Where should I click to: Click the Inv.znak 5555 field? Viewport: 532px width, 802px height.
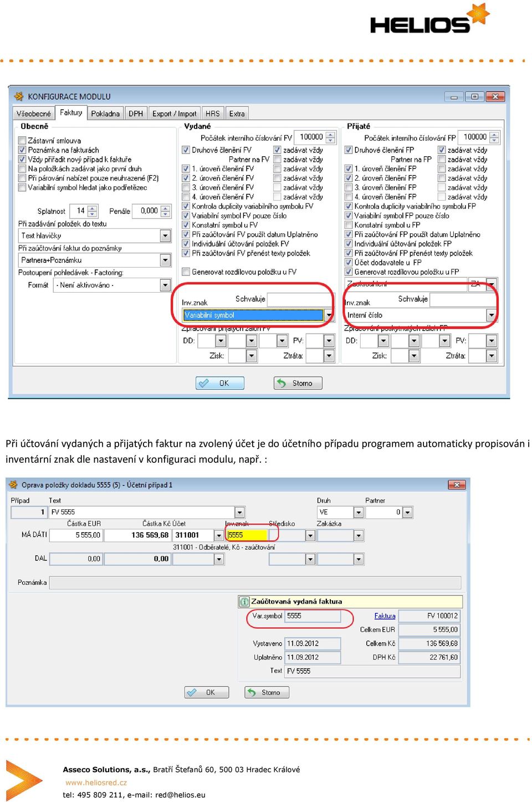(247, 535)
